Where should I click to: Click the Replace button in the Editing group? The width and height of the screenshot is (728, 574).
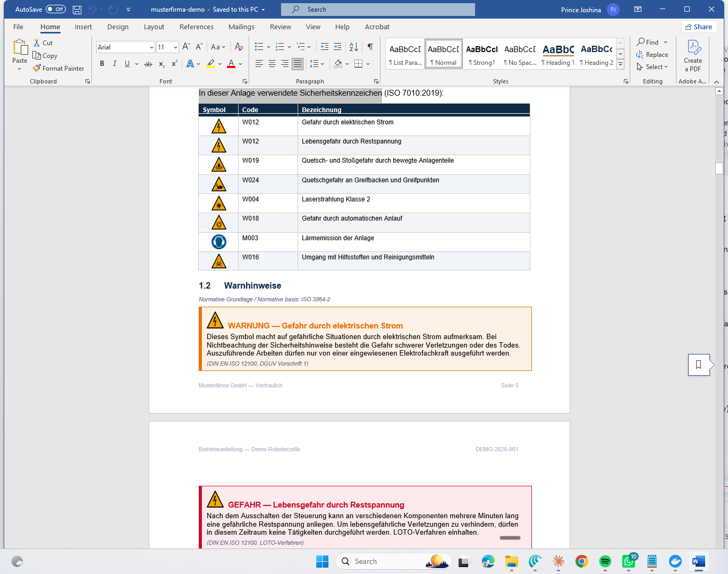point(652,55)
